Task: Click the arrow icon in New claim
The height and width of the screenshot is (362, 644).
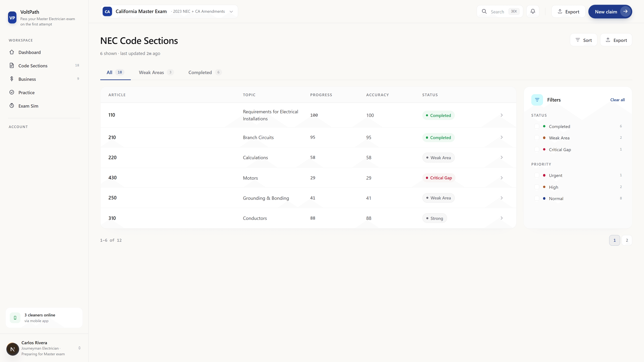Action: (625, 12)
